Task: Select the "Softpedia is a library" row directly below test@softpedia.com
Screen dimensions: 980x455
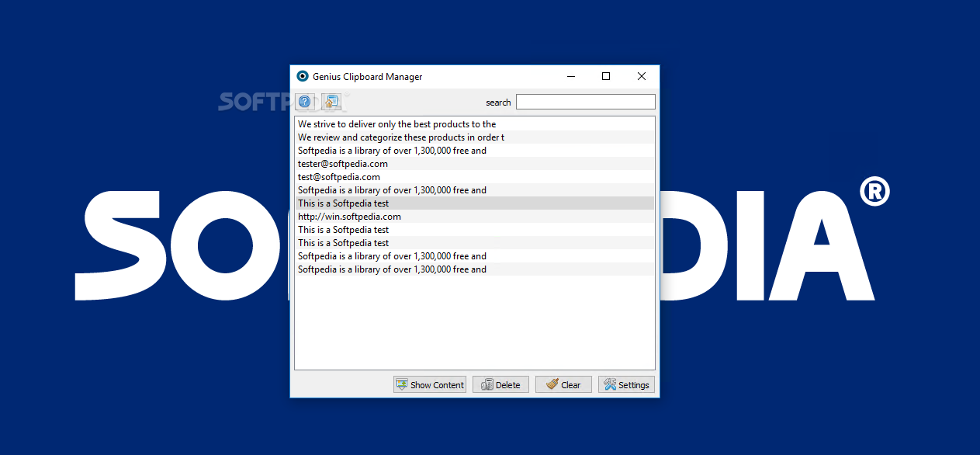Action: [475, 190]
